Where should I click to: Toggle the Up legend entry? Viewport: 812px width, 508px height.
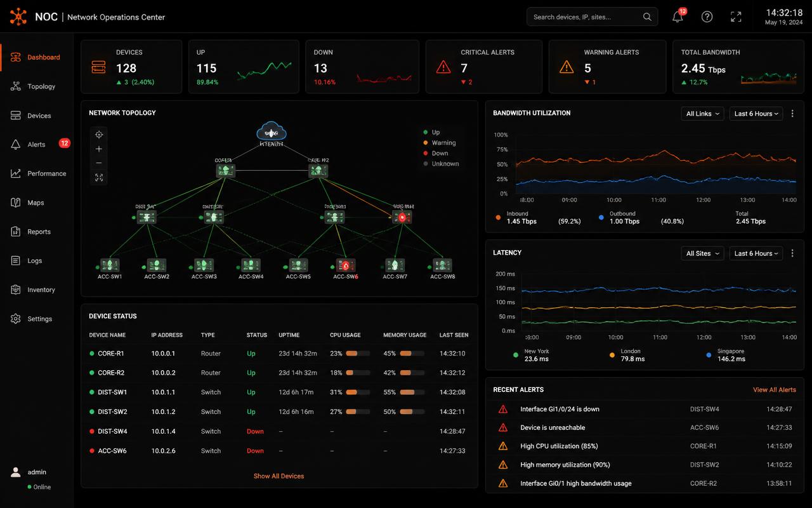[431, 132]
